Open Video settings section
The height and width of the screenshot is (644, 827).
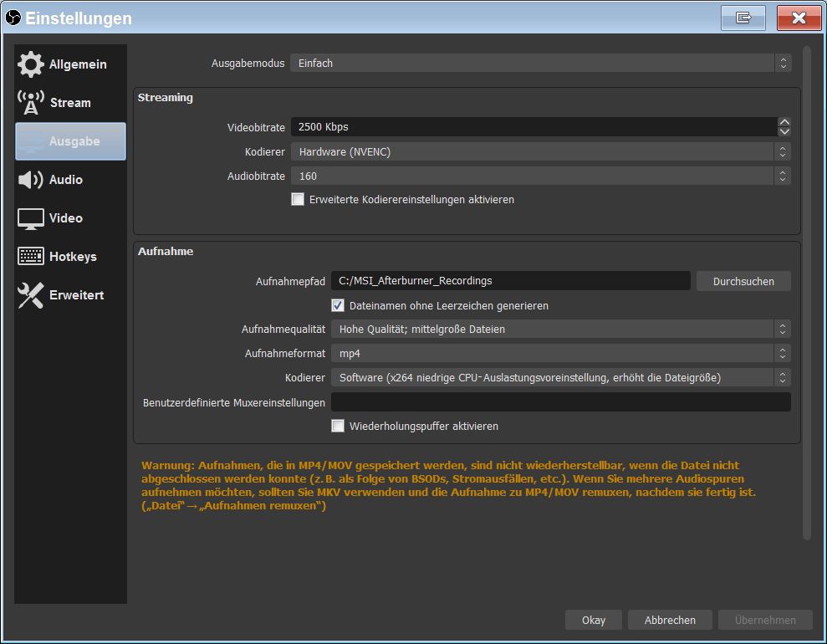(71, 218)
